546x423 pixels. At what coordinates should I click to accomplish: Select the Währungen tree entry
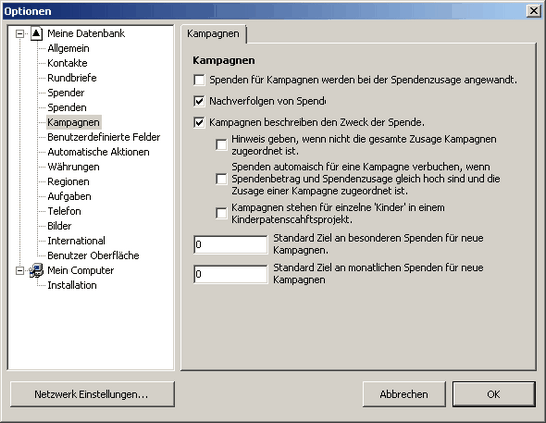tap(73, 167)
